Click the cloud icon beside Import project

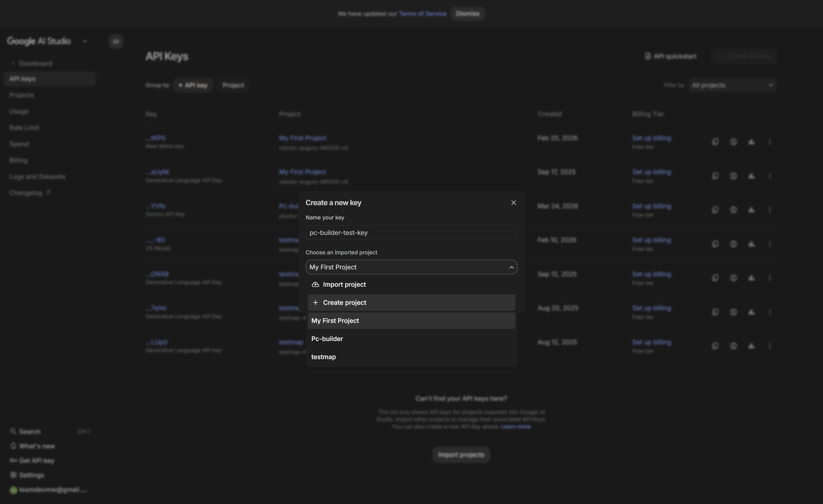click(x=315, y=284)
